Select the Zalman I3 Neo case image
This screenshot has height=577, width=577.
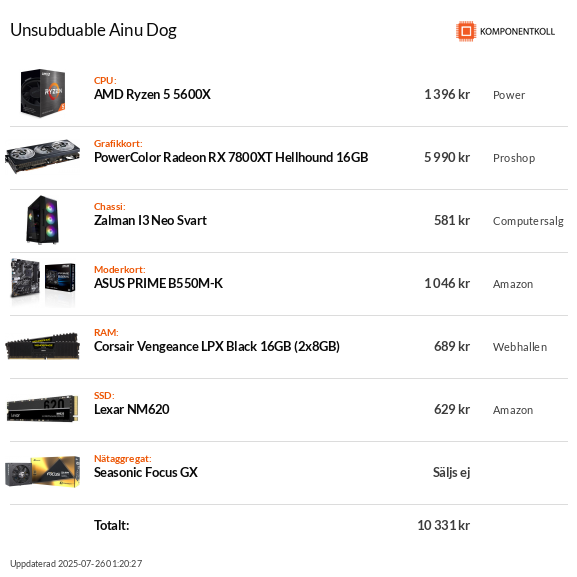coord(43,219)
